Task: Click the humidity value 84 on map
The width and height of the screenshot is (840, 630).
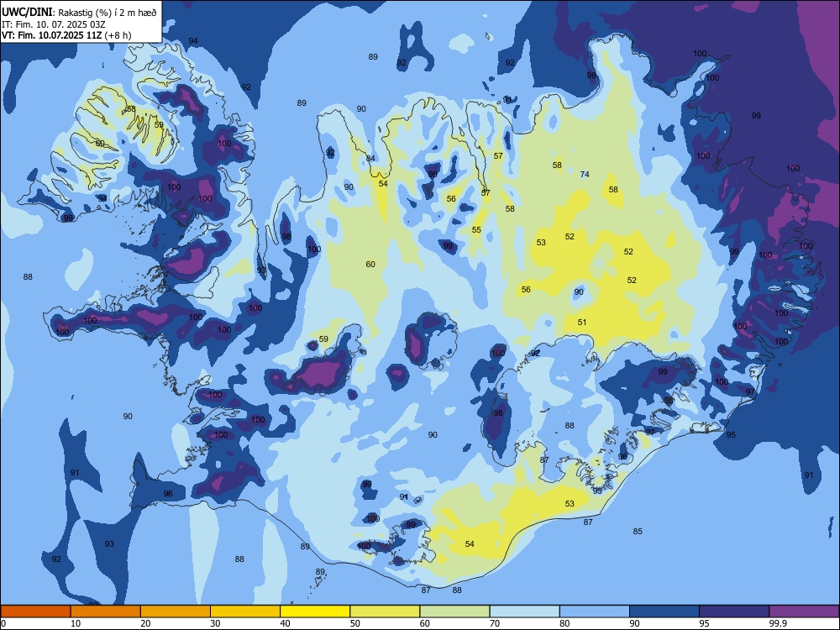Action: coord(370,158)
